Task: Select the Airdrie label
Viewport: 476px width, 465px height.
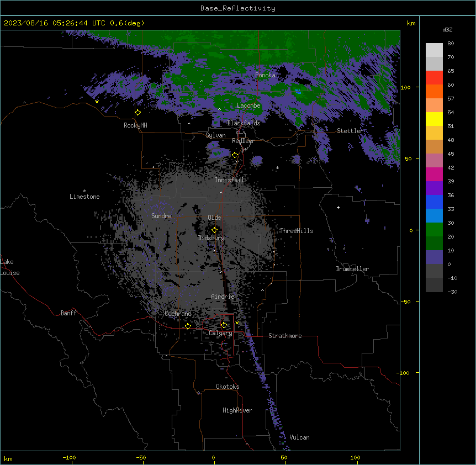Action: [x=223, y=297]
